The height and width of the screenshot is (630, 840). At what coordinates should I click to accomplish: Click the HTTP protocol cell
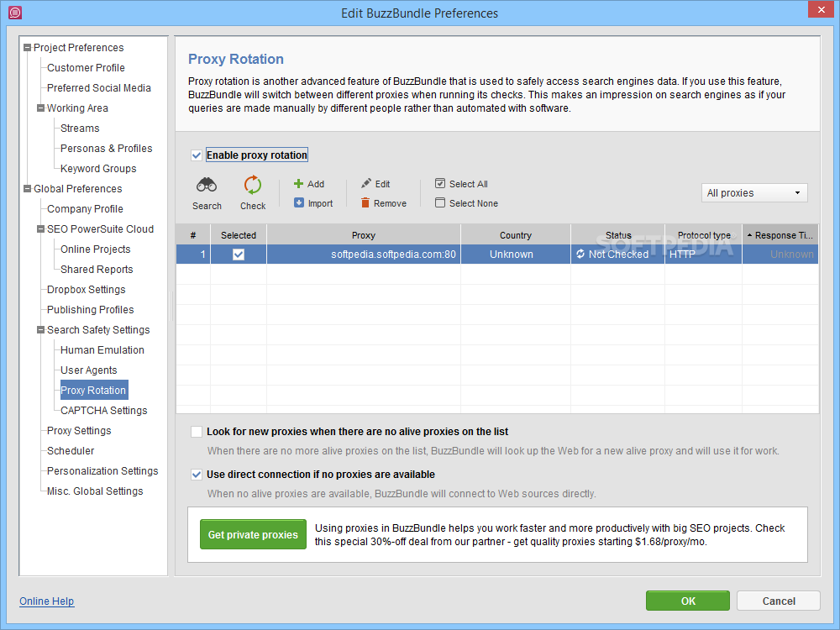point(703,255)
